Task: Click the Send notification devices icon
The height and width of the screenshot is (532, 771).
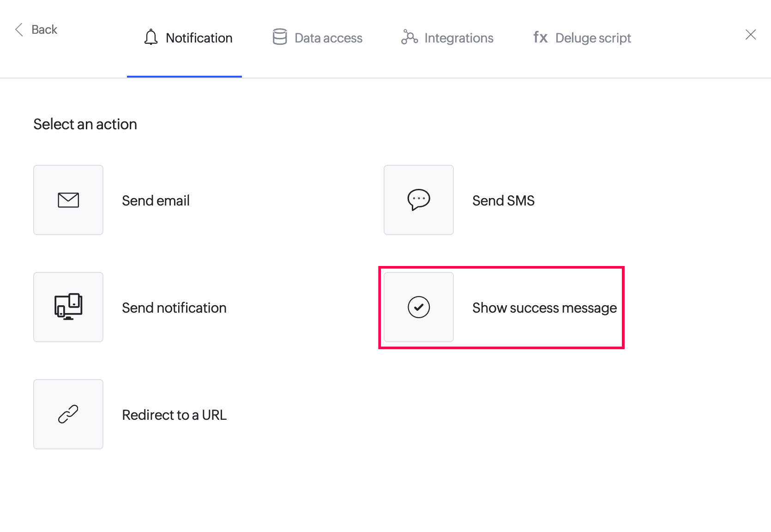Action: 68,307
